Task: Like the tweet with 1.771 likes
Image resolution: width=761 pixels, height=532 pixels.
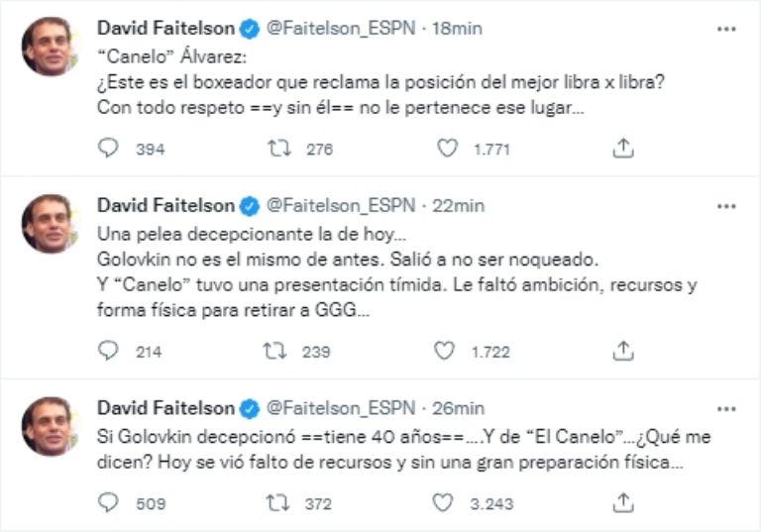Action: [x=448, y=149]
